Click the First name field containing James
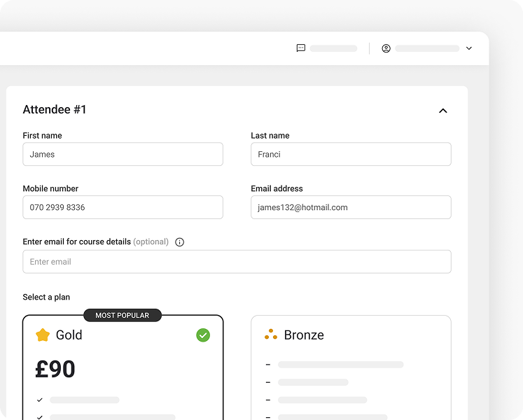 point(123,154)
